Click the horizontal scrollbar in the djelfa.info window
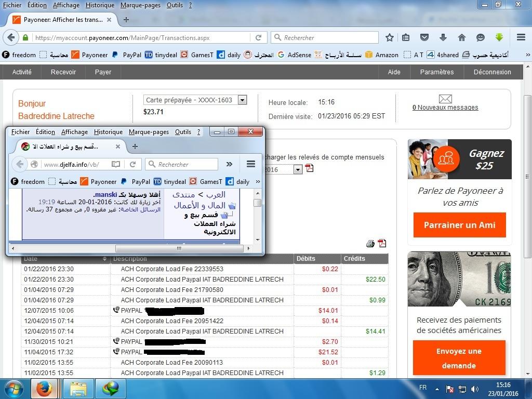 [x=179, y=248]
